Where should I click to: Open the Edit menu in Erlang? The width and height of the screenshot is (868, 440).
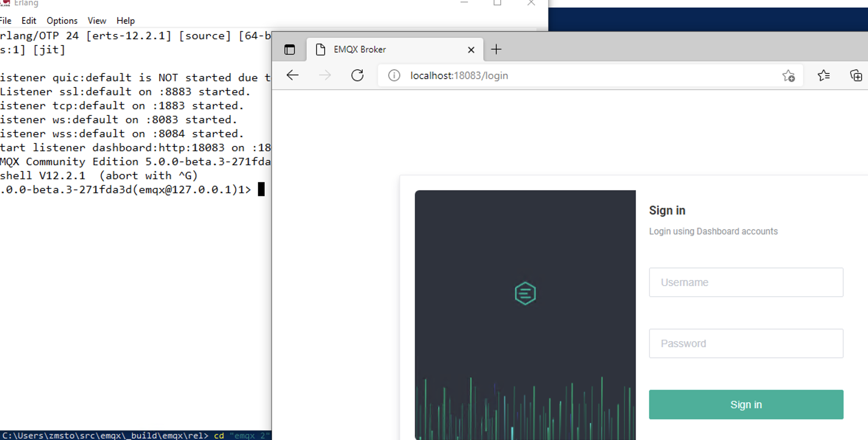(x=29, y=21)
